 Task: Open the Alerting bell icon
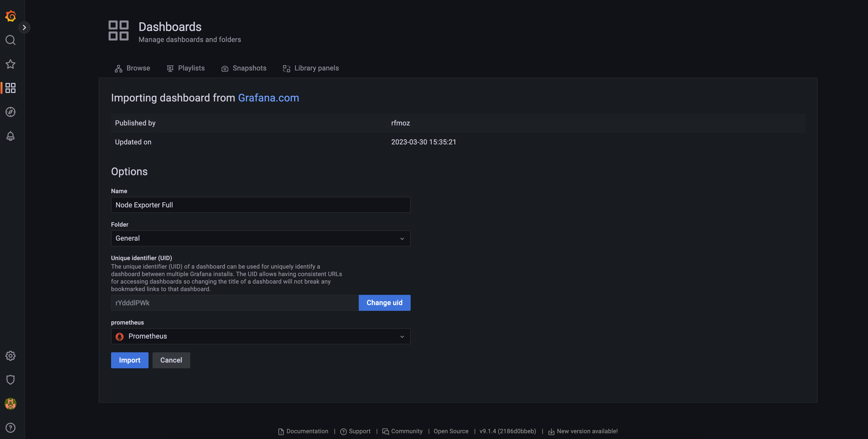coord(10,136)
